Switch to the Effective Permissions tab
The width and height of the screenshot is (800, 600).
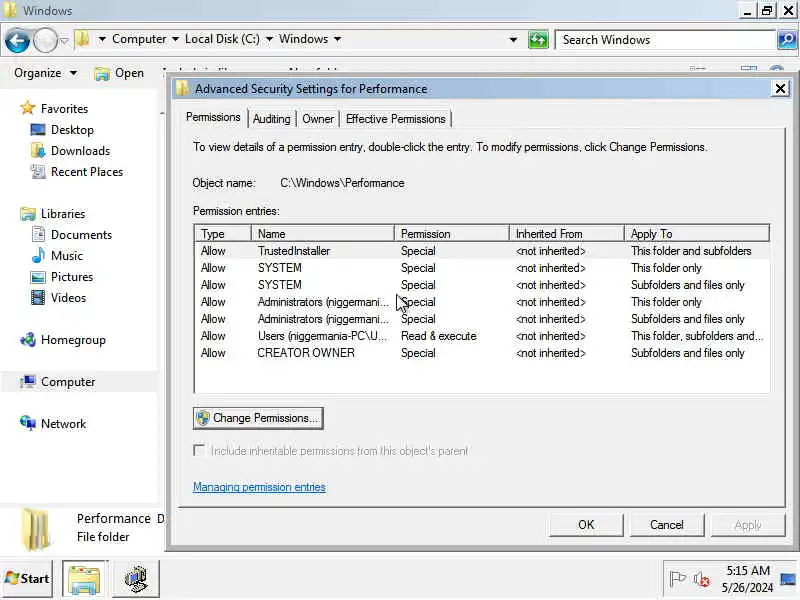click(x=395, y=119)
